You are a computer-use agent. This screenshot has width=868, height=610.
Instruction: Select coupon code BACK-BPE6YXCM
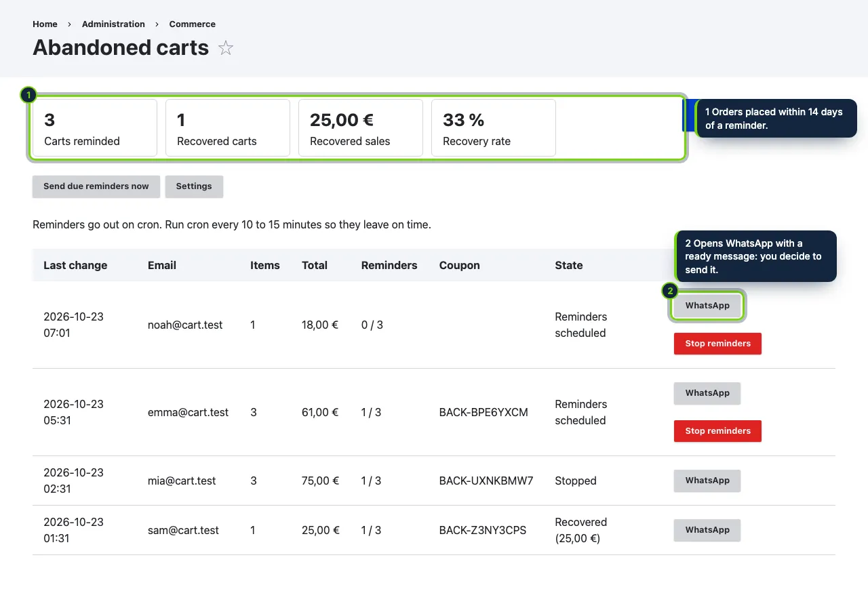pyautogui.click(x=484, y=412)
